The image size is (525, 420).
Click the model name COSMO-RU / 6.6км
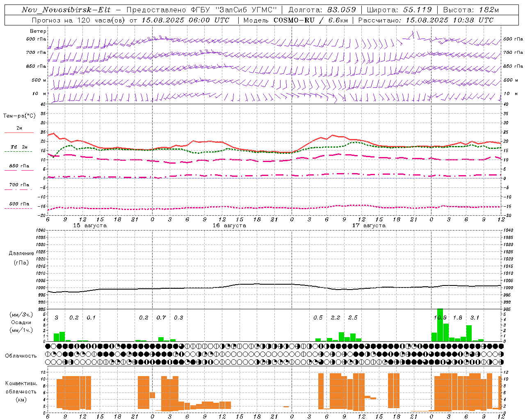click(310, 20)
